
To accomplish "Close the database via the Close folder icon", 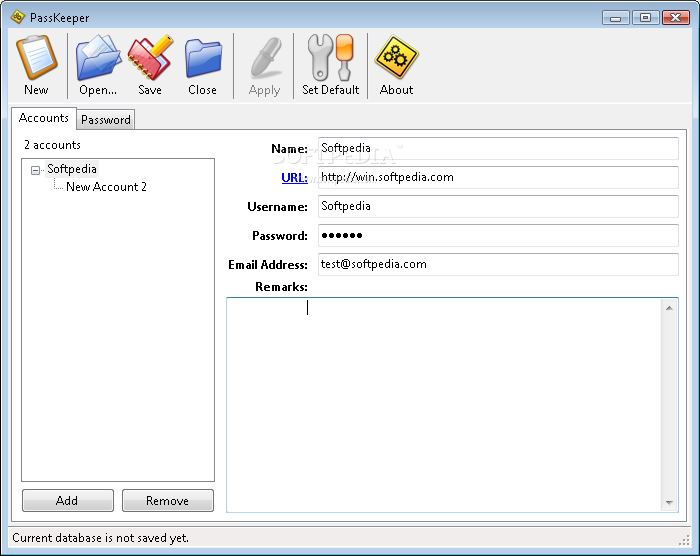I will pos(203,58).
